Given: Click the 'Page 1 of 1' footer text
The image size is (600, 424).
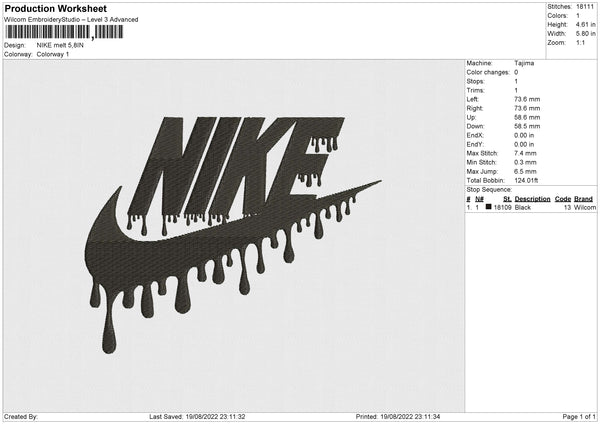Looking at the screenshot, I should 579,416.
